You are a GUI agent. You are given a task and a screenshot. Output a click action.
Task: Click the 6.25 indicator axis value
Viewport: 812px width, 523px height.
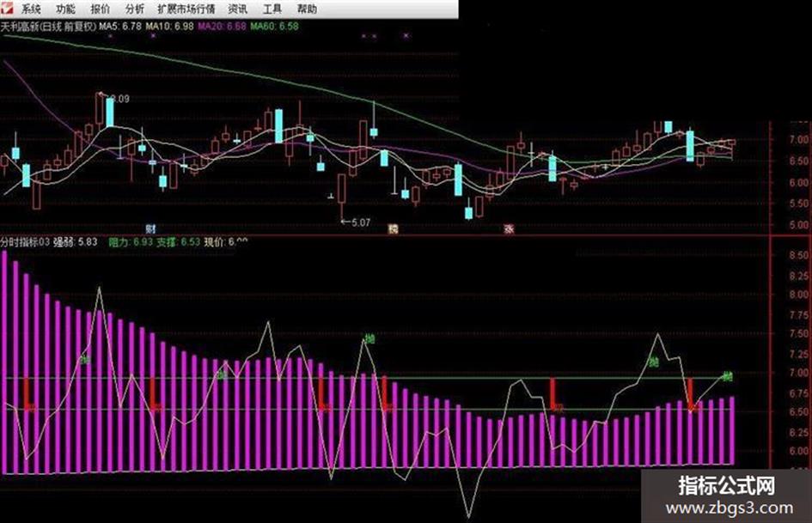798,432
